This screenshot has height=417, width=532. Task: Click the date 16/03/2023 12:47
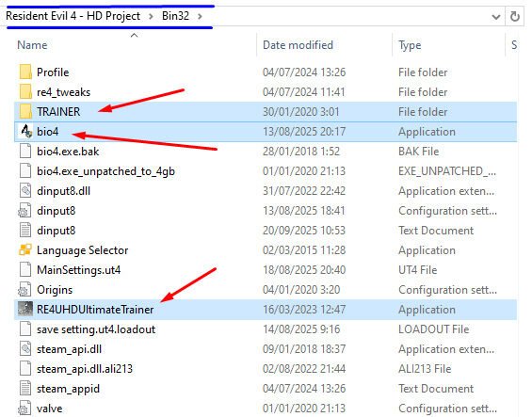[x=304, y=310]
